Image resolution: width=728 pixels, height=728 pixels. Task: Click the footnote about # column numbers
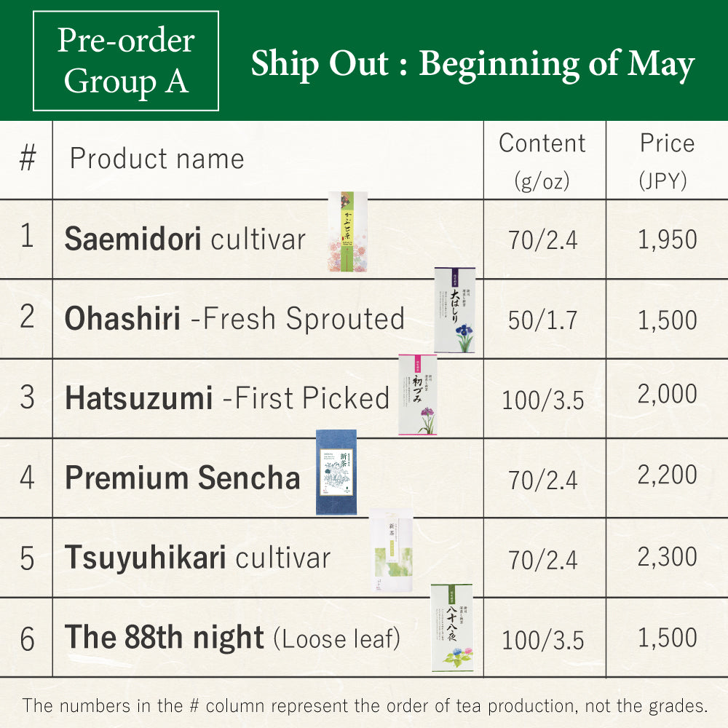364,705
